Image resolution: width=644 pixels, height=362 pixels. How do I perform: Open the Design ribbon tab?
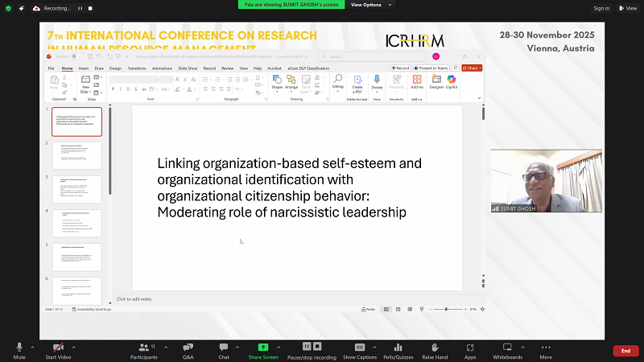tap(115, 68)
